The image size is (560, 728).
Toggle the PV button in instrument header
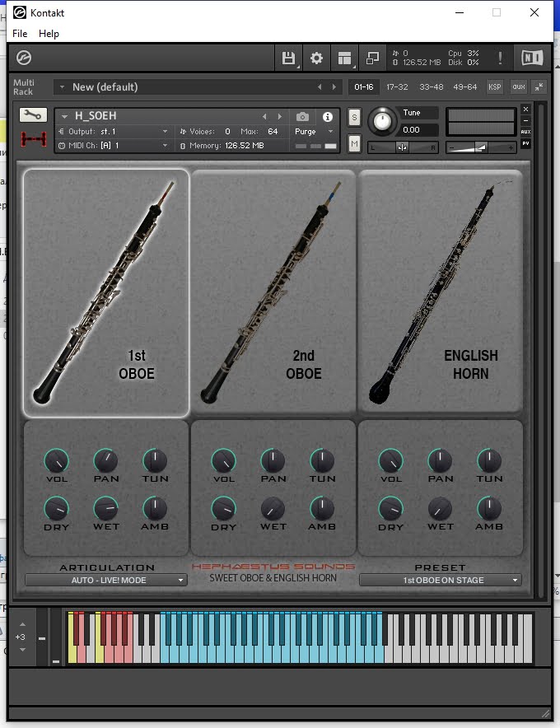pyautogui.click(x=525, y=143)
